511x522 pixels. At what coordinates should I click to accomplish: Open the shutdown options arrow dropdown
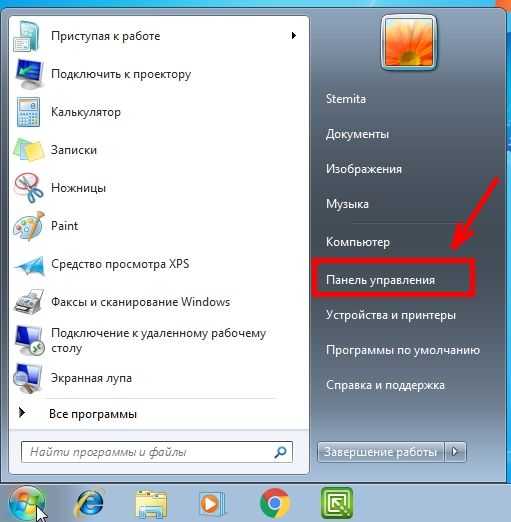point(455,452)
